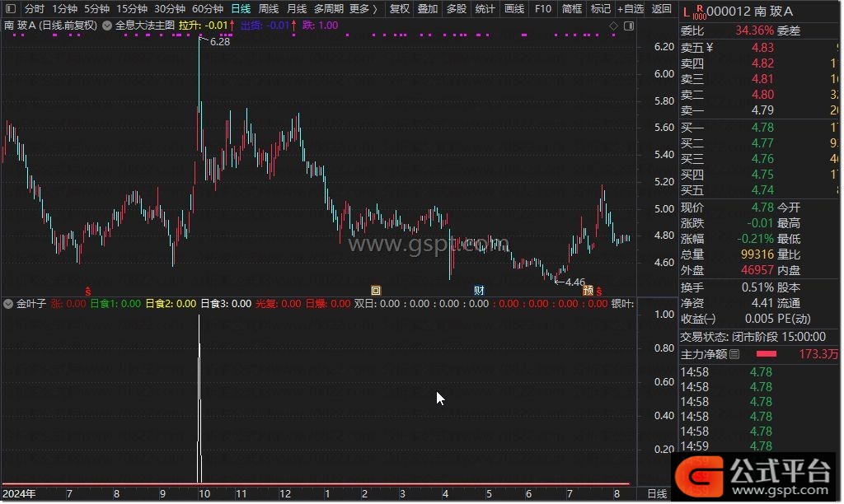Switch to the 60分钟 chart tab
Screen dimensions: 844x504
(x=208, y=8)
